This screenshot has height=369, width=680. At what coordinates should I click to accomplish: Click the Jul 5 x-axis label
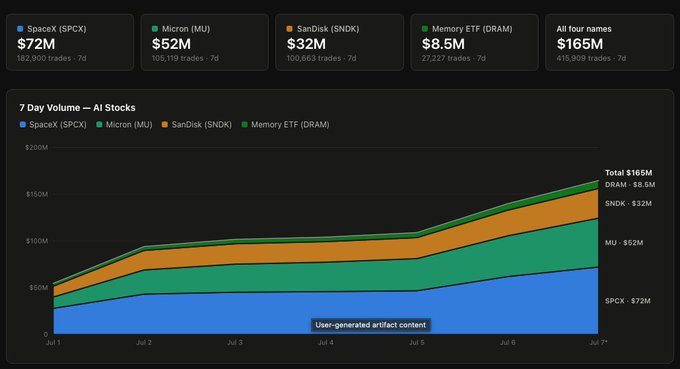[417, 343]
